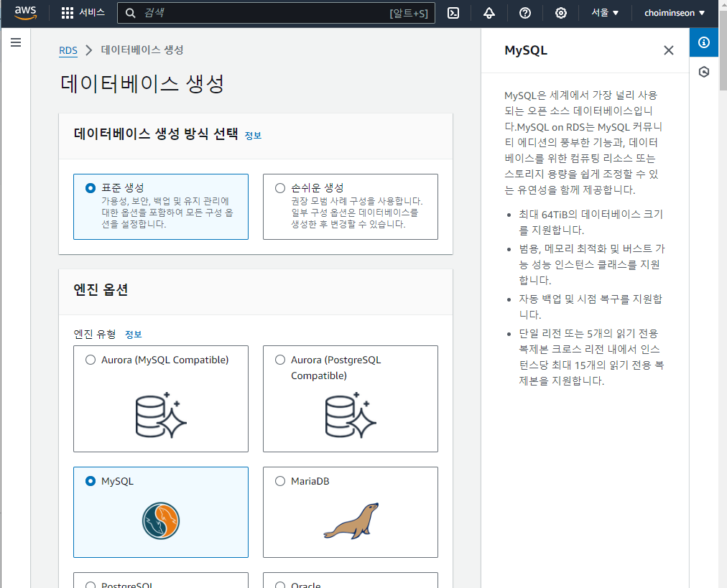Open the hexagon tutorials panel icon

pyautogui.click(x=704, y=72)
